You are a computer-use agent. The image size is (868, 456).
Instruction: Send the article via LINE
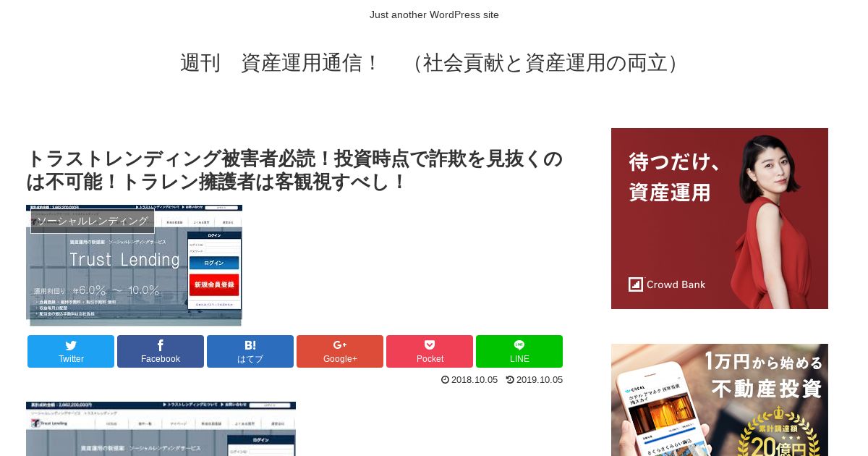tap(519, 351)
